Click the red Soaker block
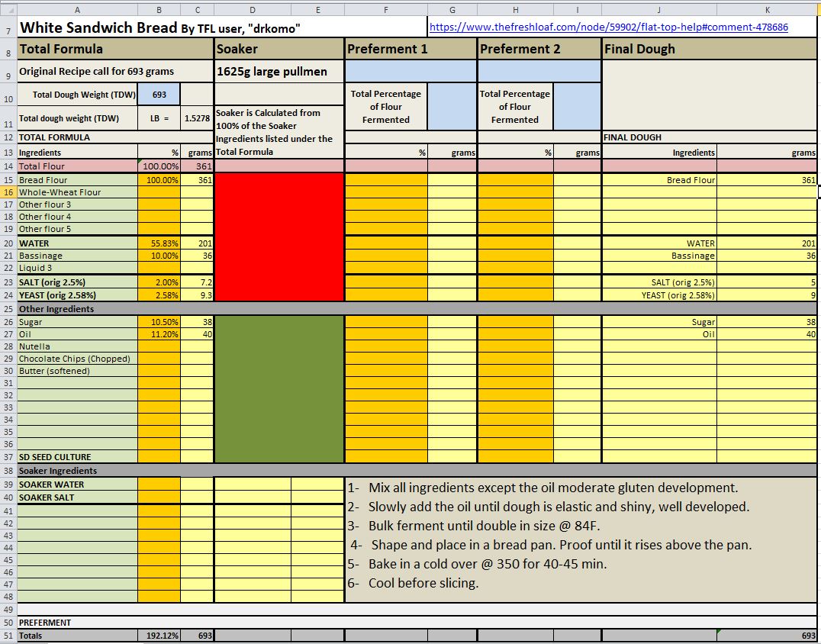This screenshot has height=644, width=821. pyautogui.click(x=279, y=237)
